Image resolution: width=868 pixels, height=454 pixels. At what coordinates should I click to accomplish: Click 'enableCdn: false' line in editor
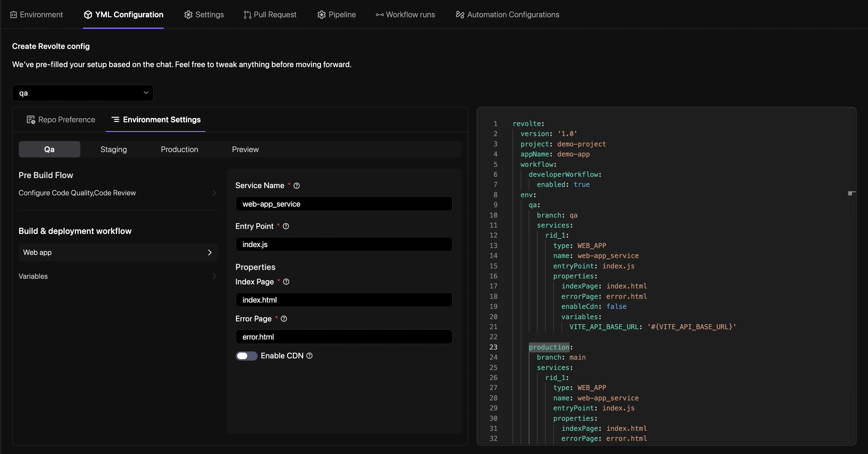coord(594,307)
